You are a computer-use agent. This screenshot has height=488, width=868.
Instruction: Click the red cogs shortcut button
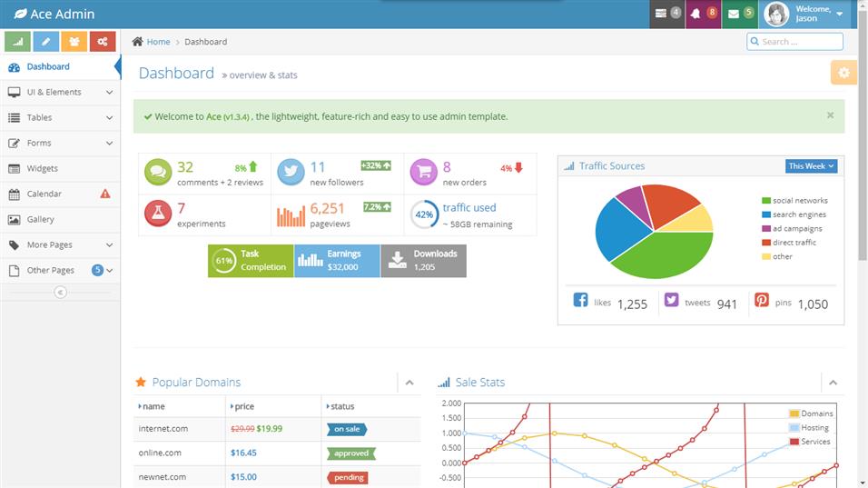point(103,42)
